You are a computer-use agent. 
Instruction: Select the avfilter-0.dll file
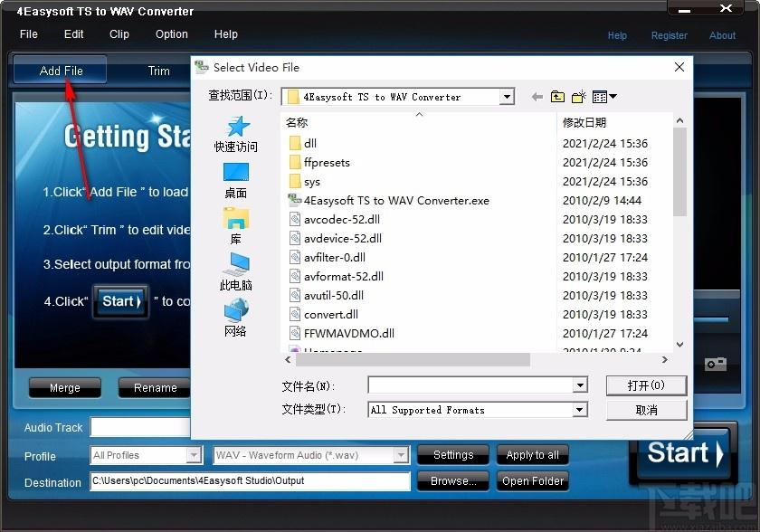[328, 257]
